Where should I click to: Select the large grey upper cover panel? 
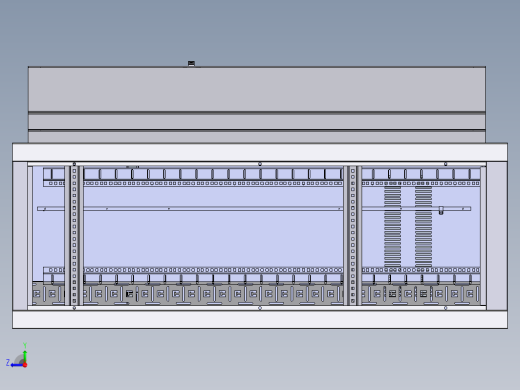coord(257,89)
